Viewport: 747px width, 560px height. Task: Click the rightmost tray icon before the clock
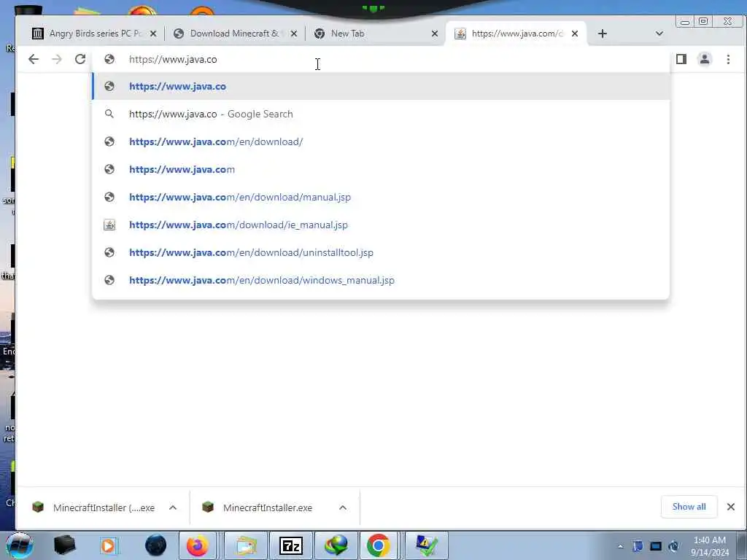[x=673, y=546]
